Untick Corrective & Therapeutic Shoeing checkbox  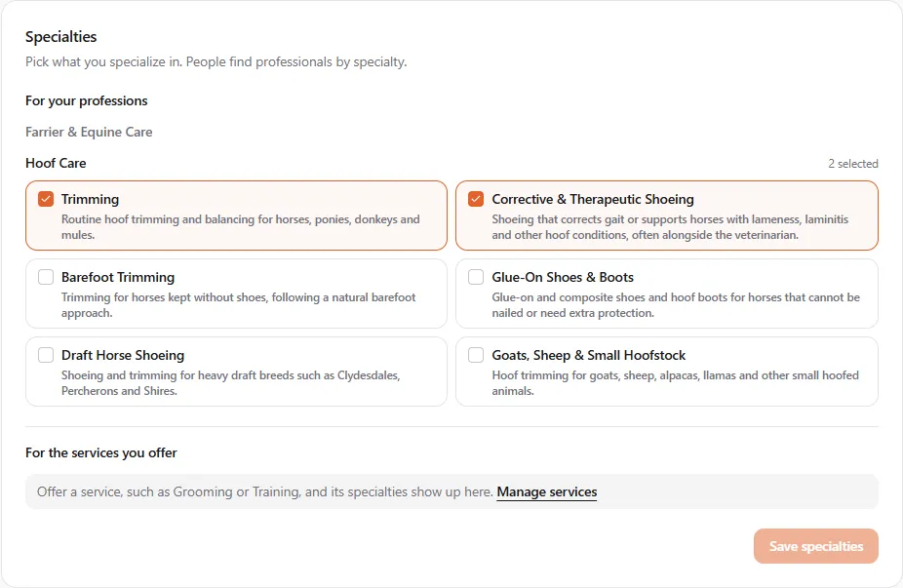[x=476, y=199]
